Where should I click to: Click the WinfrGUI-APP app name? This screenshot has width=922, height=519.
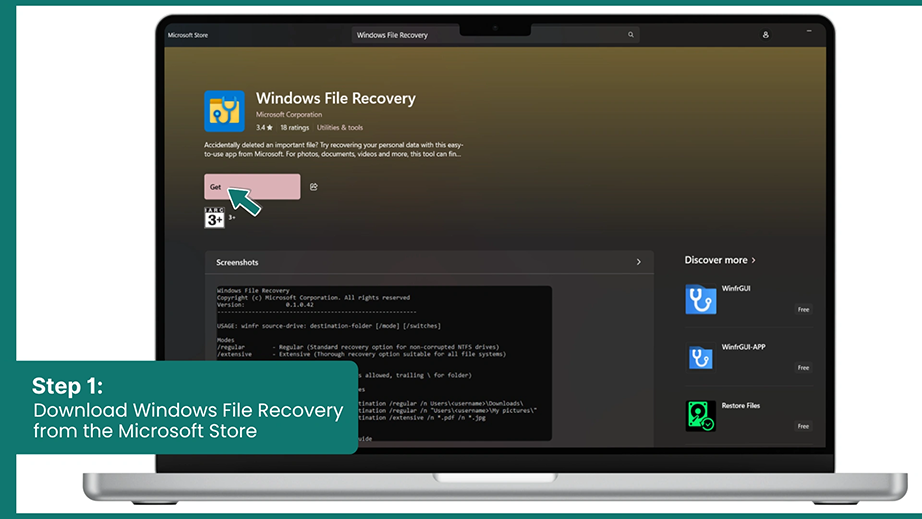tap(743, 347)
